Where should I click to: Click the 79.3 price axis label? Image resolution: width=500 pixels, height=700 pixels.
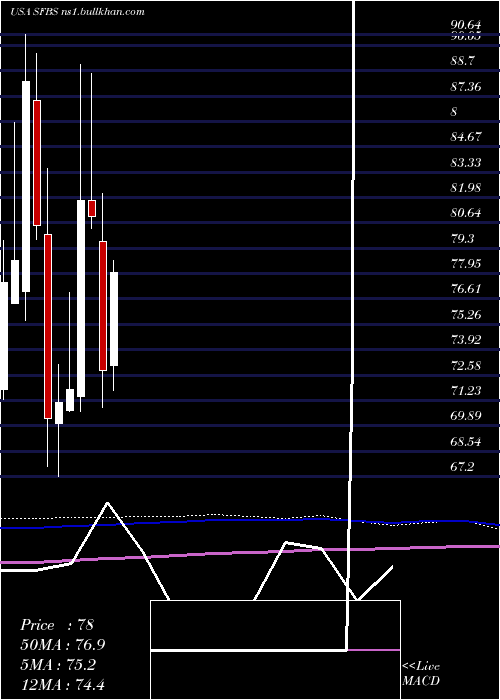tap(463, 238)
